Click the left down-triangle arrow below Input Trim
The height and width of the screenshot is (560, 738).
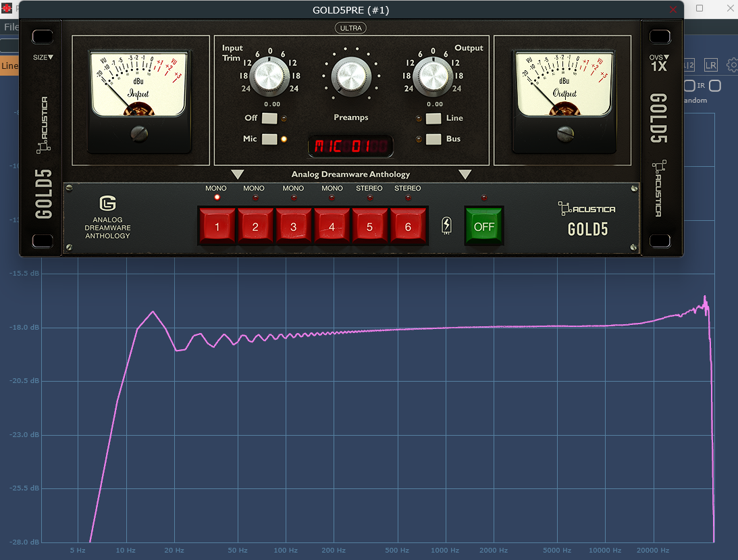tap(238, 174)
